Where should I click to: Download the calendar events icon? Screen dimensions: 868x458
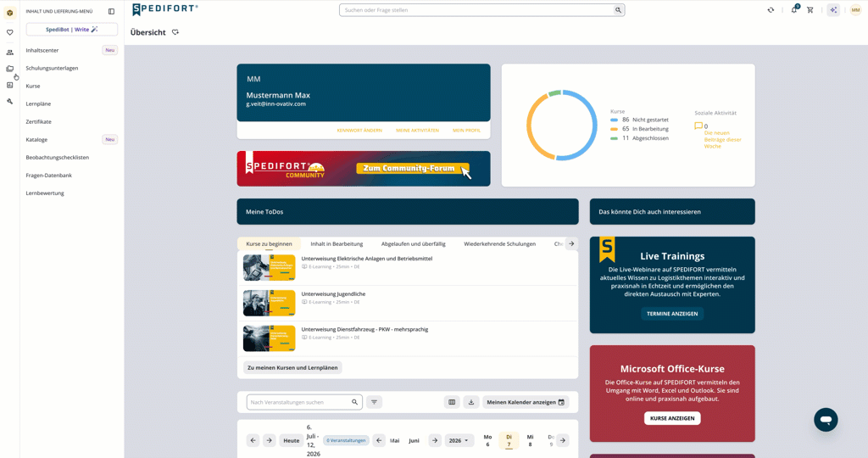click(471, 402)
